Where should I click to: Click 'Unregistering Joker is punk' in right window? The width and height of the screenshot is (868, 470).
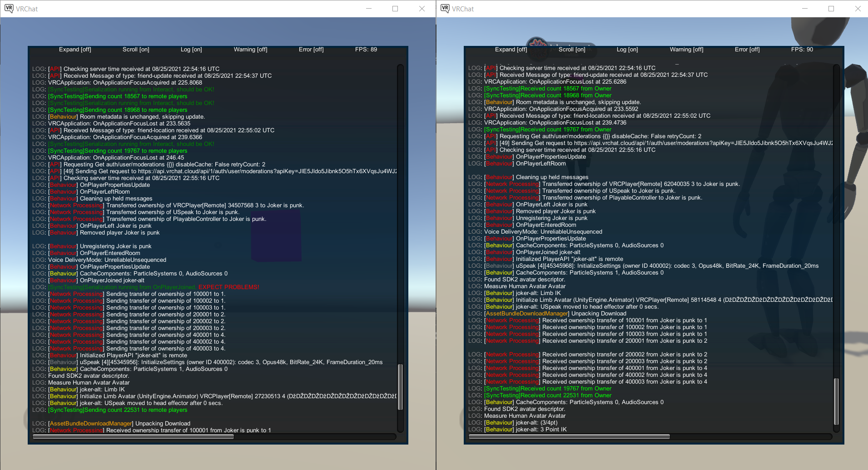tap(528, 218)
